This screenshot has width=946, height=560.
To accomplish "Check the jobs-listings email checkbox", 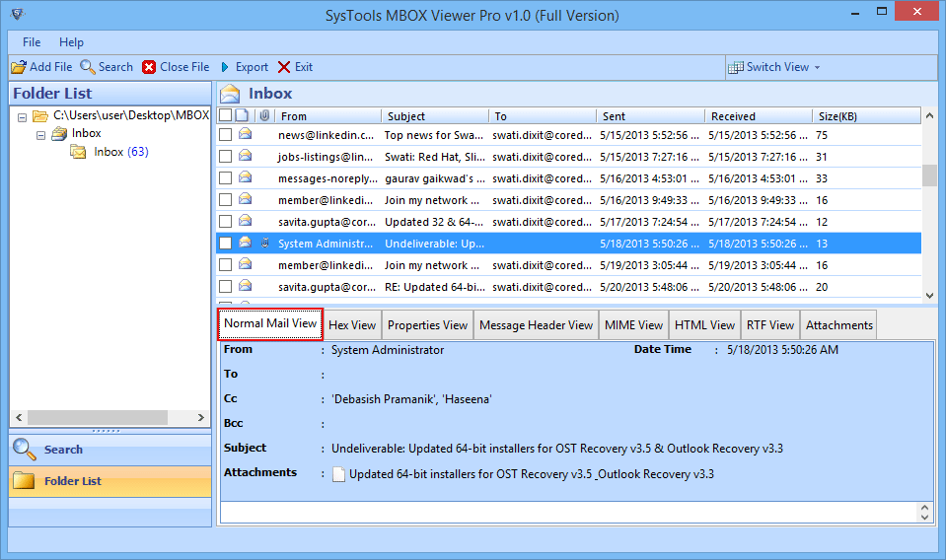I will pos(226,156).
